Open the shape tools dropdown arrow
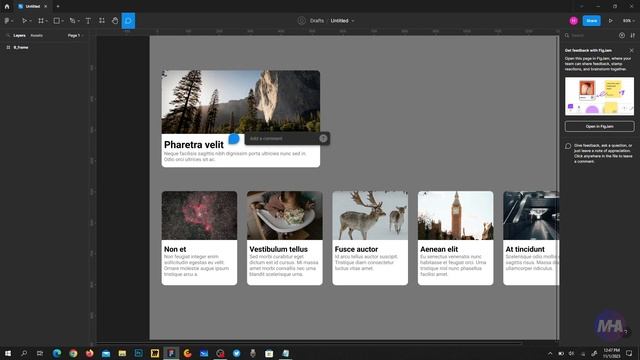 click(62, 21)
